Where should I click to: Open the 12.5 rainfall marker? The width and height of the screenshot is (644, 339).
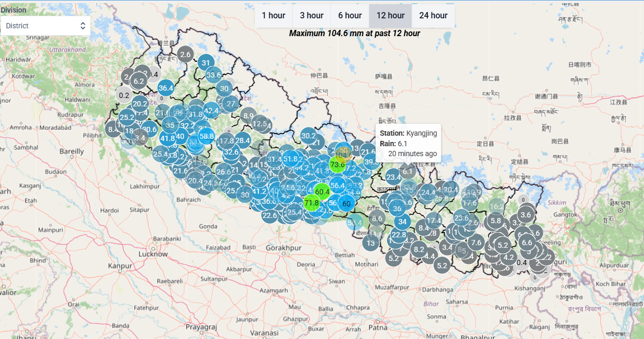[260, 124]
